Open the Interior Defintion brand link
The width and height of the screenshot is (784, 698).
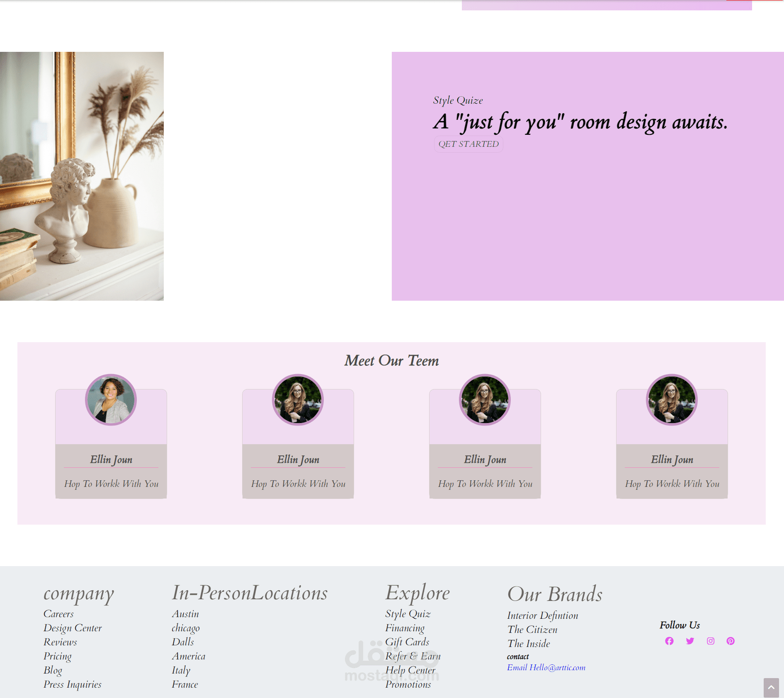coord(543,615)
